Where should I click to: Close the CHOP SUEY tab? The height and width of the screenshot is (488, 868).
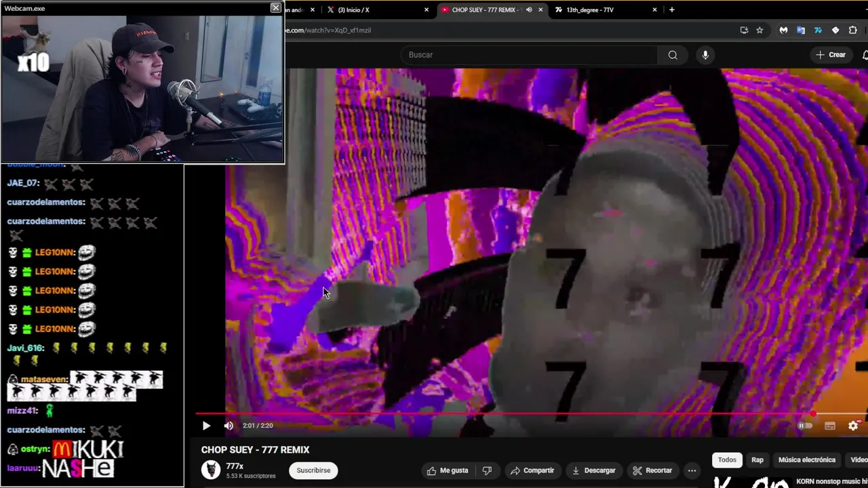541,9
